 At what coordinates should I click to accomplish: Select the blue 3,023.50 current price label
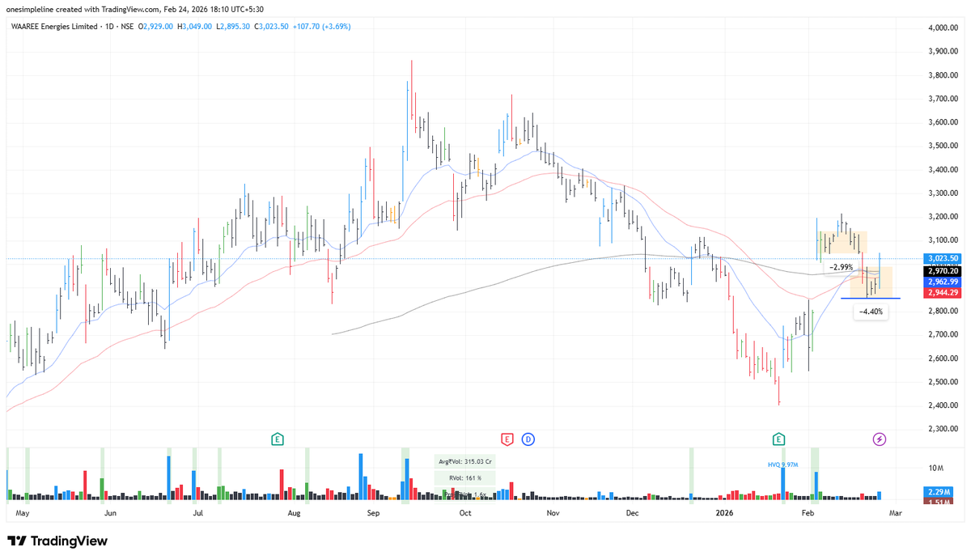943,258
